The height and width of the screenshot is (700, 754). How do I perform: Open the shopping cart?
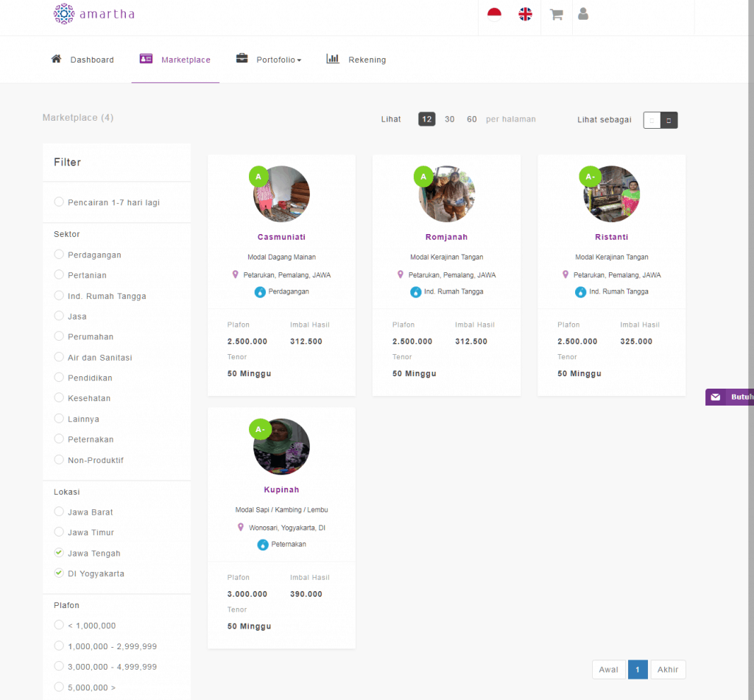coord(556,14)
